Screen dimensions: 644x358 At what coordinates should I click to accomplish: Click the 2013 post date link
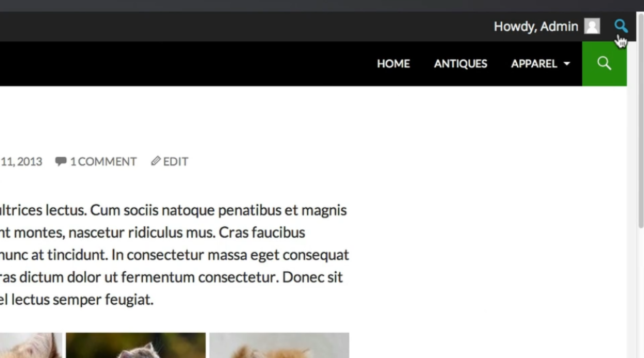point(21,162)
